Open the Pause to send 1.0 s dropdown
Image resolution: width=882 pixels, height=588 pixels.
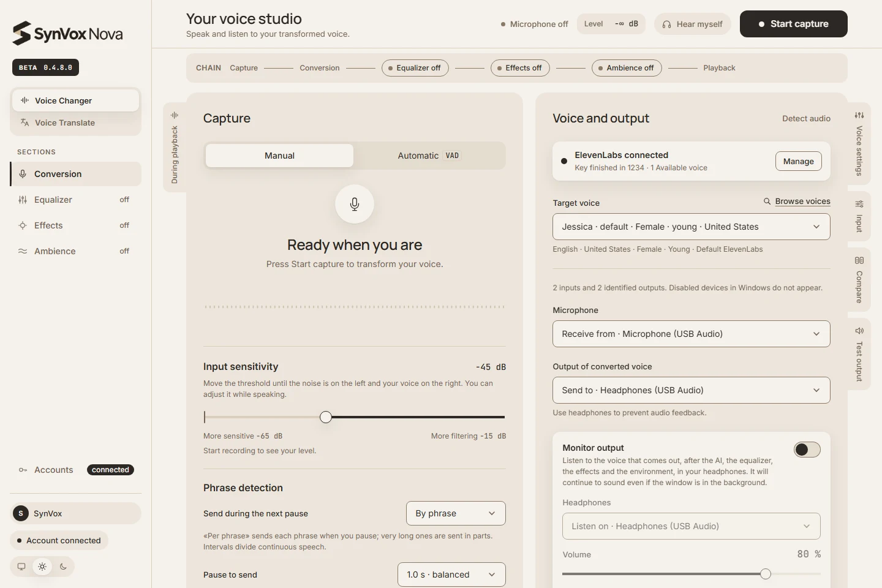[451, 575]
